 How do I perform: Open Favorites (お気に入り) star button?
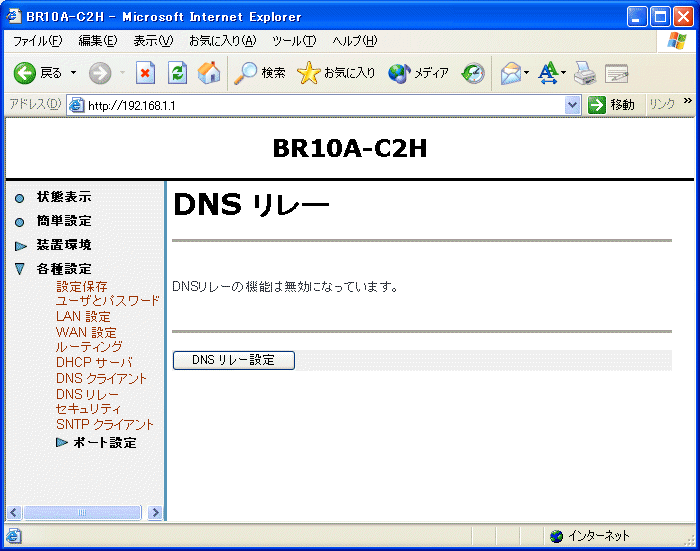coord(336,73)
